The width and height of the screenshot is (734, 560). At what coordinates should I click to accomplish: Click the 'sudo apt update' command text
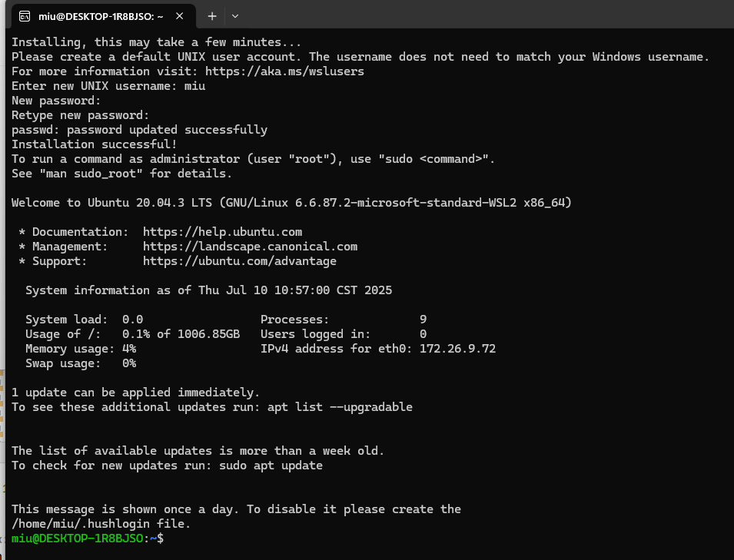point(271,466)
